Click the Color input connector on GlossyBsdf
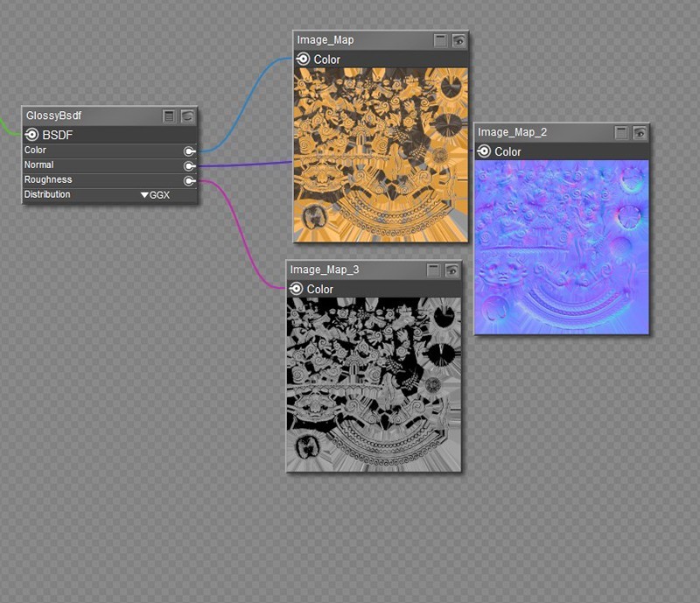Screen dimensions: 700x603 pos(189,151)
